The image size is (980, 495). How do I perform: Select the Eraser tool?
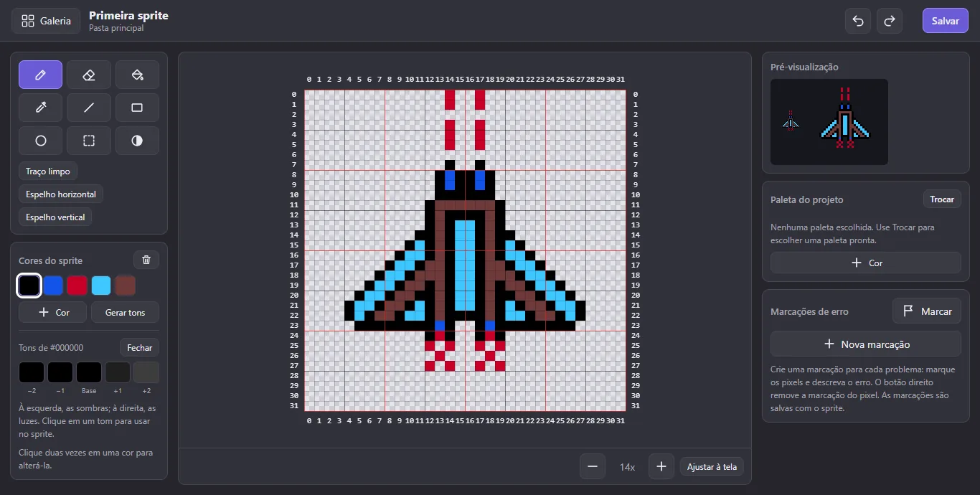click(89, 75)
